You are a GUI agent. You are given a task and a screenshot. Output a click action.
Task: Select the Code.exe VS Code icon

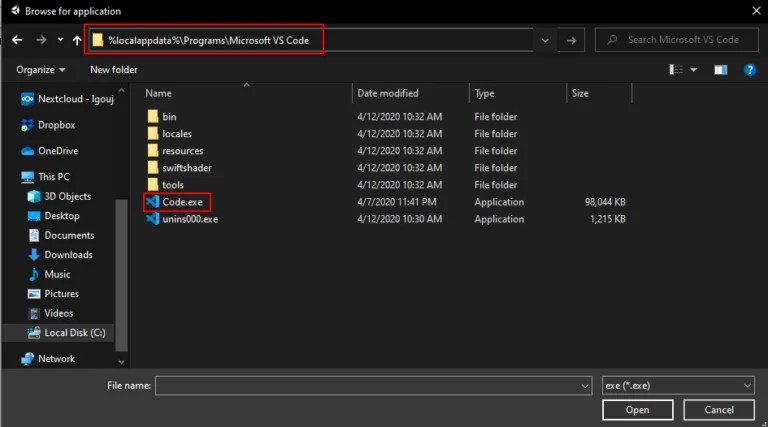tap(153, 202)
